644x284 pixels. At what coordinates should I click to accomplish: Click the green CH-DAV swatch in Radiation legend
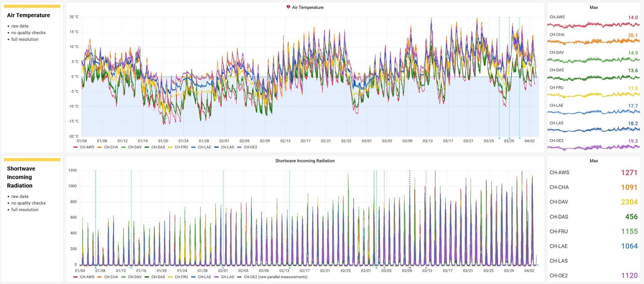123,277
